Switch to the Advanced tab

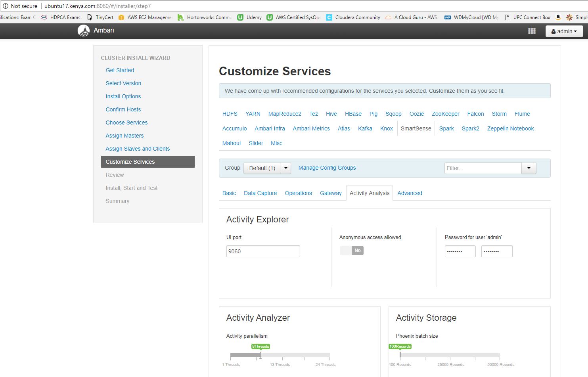pyautogui.click(x=410, y=193)
